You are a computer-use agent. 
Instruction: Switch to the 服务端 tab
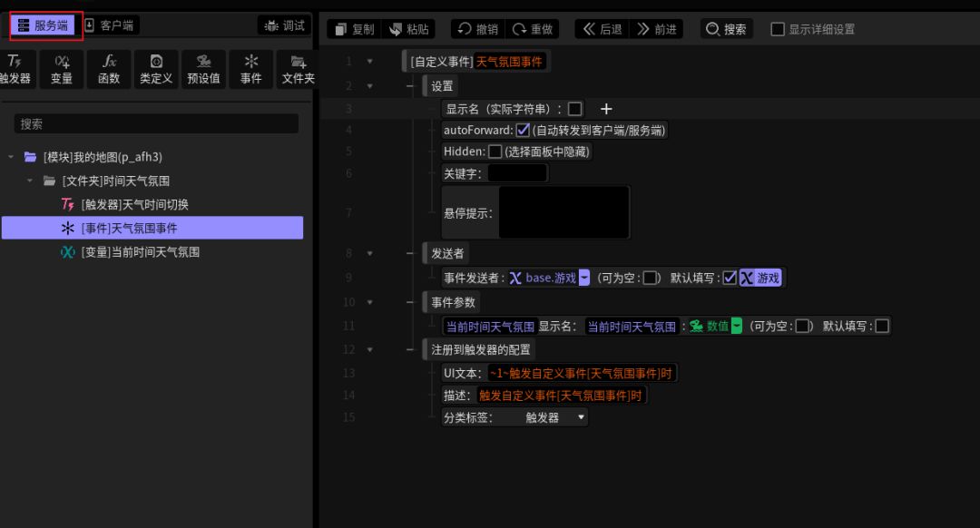tap(44, 25)
